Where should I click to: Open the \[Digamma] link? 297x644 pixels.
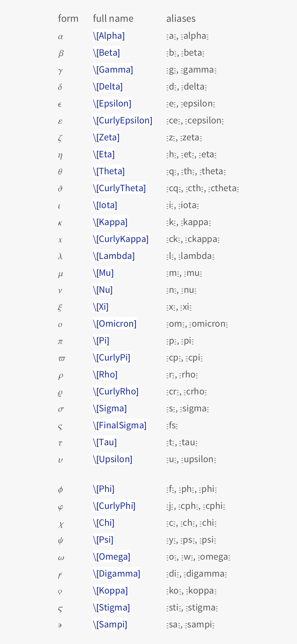pyautogui.click(x=117, y=573)
